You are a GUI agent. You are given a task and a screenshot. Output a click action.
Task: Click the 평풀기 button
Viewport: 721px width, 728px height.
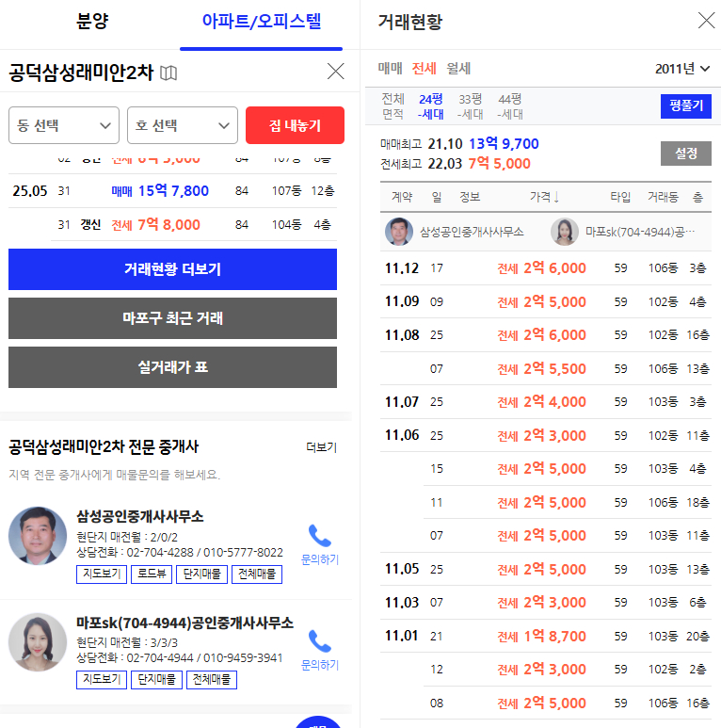686,105
